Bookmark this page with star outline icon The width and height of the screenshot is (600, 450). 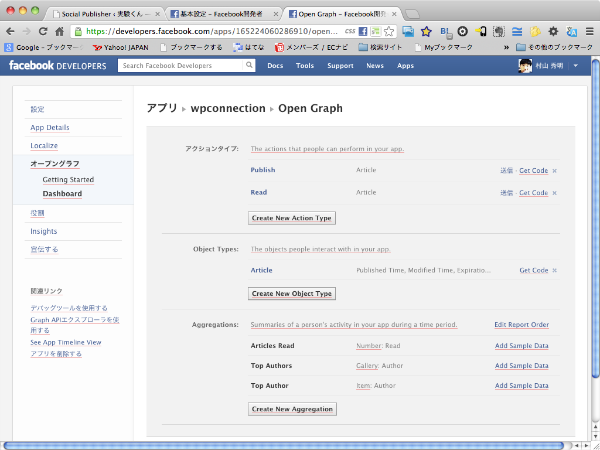click(x=389, y=31)
